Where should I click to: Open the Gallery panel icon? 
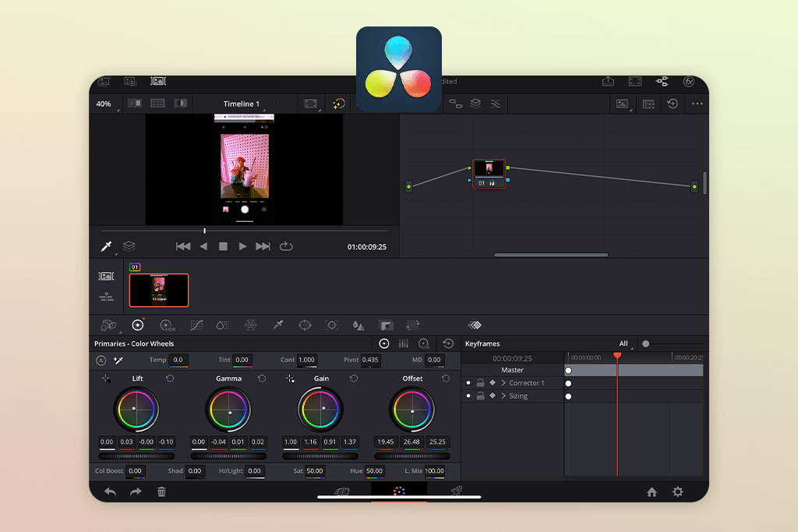point(104,81)
